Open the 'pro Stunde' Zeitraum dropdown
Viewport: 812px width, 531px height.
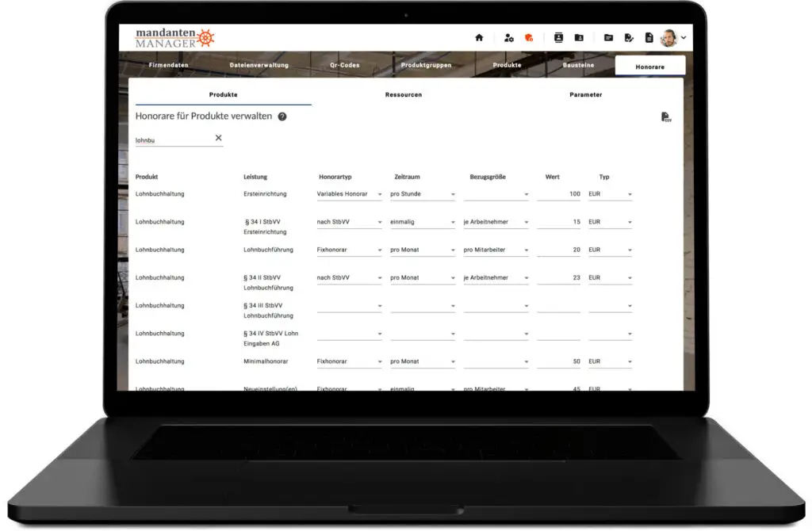point(423,194)
